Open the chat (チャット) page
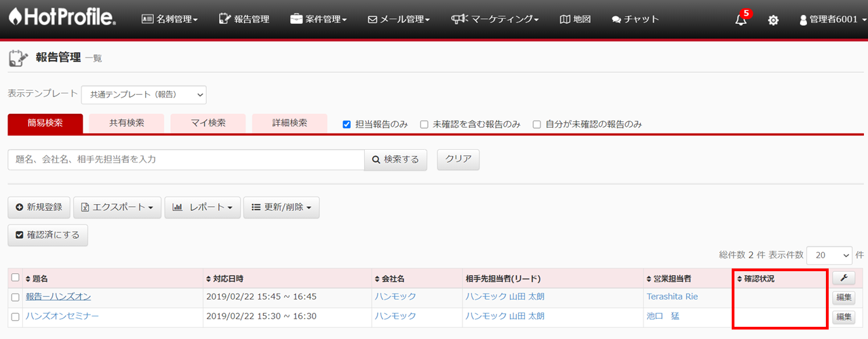 click(x=635, y=19)
